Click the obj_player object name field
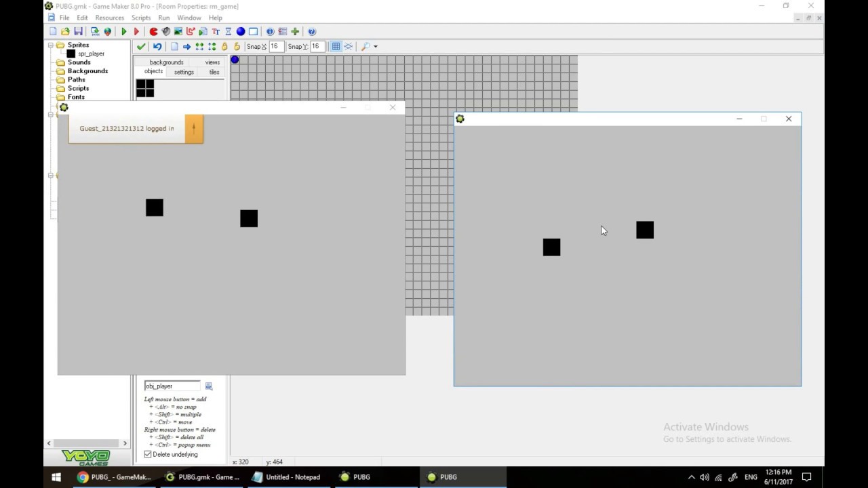 [x=172, y=386]
